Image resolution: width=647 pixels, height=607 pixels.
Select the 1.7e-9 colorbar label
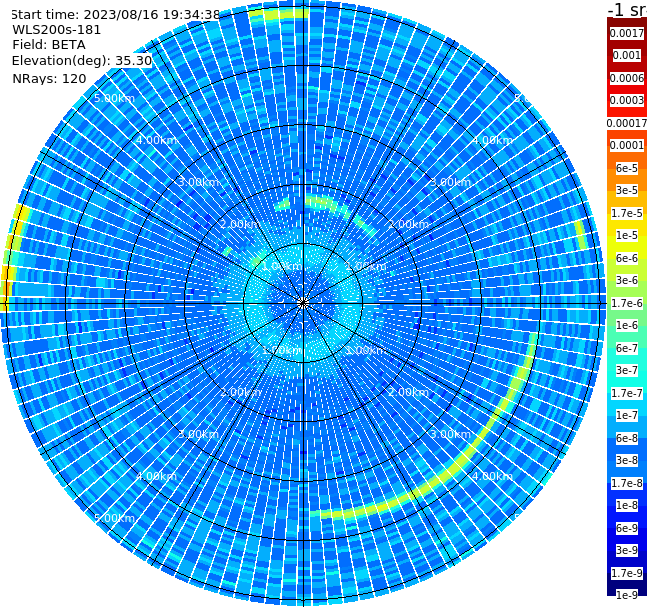click(x=627, y=573)
